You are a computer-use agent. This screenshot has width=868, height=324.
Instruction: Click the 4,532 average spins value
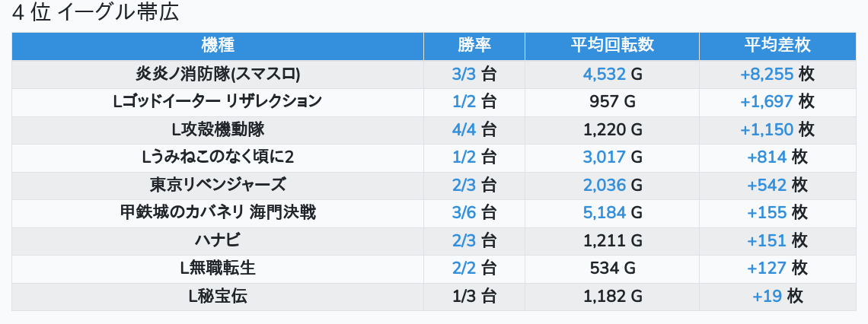click(x=604, y=74)
